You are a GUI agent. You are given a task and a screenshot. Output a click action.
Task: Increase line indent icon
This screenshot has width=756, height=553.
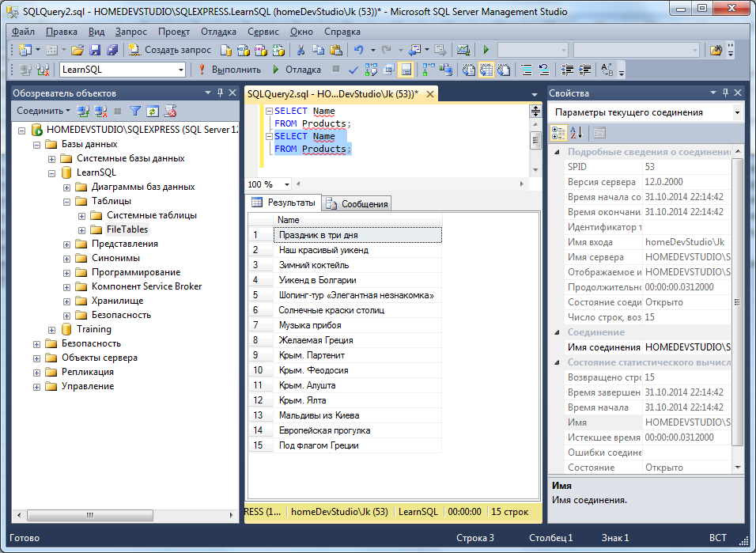[x=584, y=70]
